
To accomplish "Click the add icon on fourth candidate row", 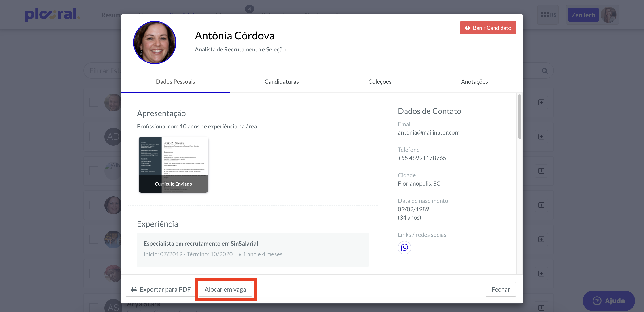I will pos(541,205).
